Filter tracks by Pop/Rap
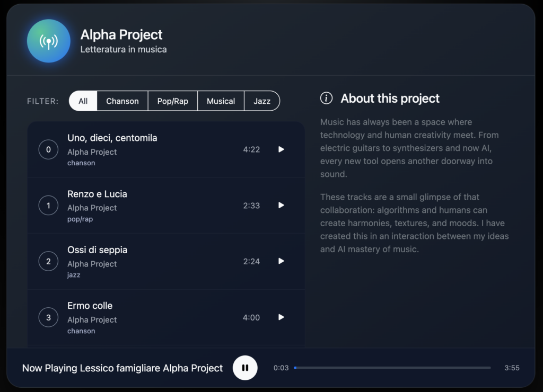The image size is (543, 392). 172,101
